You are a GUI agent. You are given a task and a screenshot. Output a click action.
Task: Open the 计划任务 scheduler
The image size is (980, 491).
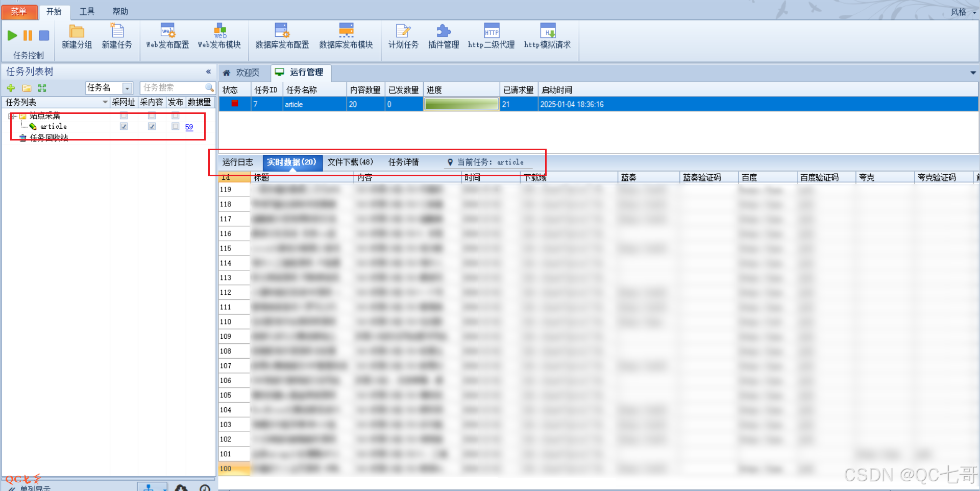[x=403, y=32]
